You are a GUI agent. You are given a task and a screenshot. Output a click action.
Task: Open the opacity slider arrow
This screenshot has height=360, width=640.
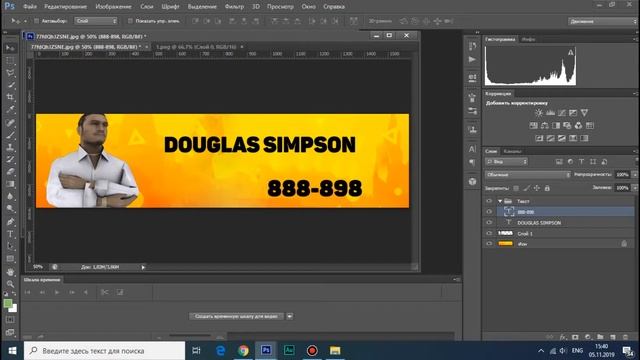pyautogui.click(x=634, y=175)
